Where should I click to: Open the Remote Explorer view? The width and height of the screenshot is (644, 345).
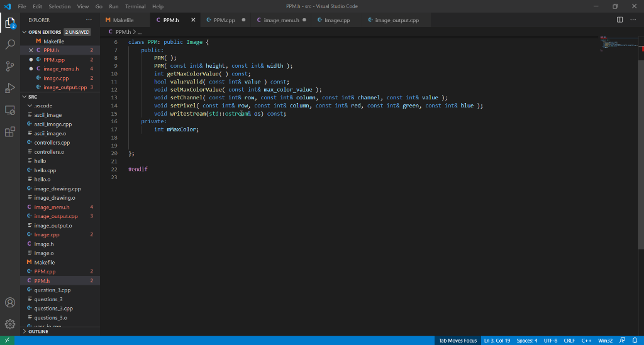pos(10,110)
